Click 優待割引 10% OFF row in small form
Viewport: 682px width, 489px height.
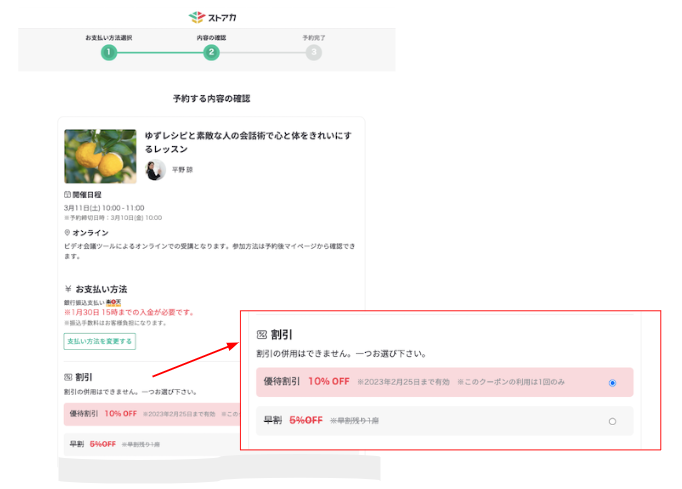[x=152, y=414]
